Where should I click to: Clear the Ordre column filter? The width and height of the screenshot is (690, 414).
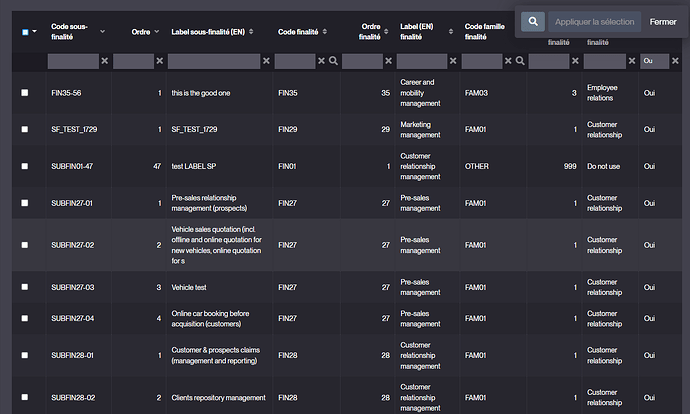pos(158,61)
